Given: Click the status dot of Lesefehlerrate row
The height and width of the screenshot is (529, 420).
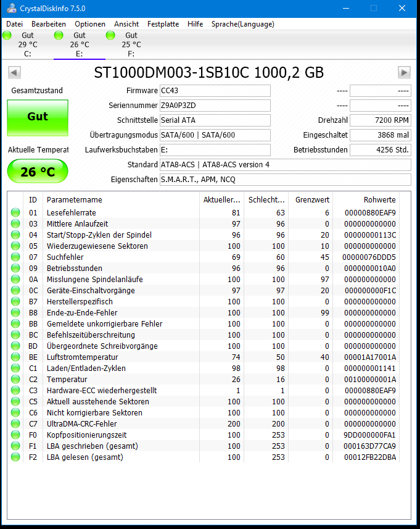Looking at the screenshot, I should [x=15, y=212].
